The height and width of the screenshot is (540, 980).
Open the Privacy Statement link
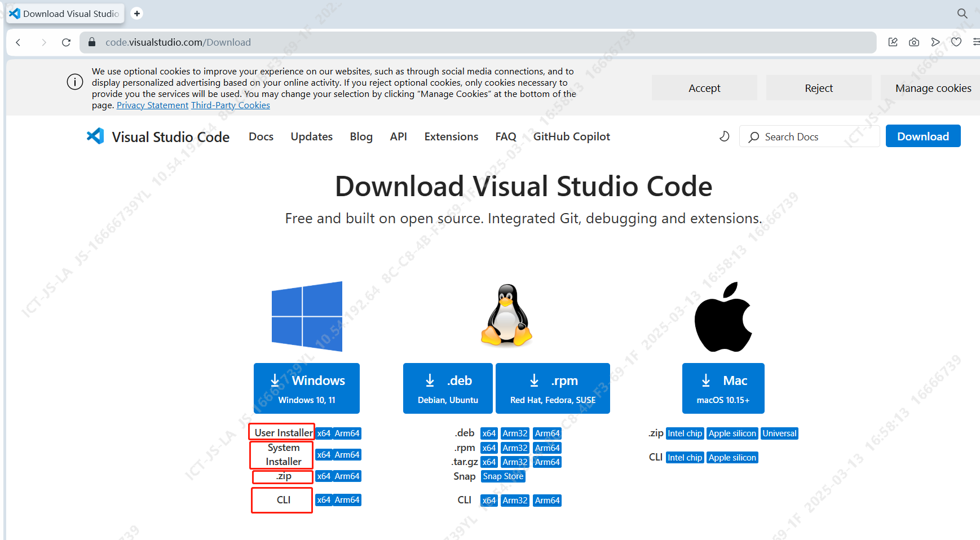(x=152, y=105)
